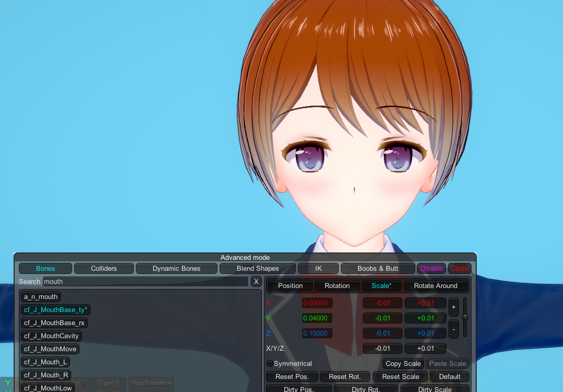Open the Blend Shapes tab
The height and width of the screenshot is (392, 563).
[x=257, y=269]
